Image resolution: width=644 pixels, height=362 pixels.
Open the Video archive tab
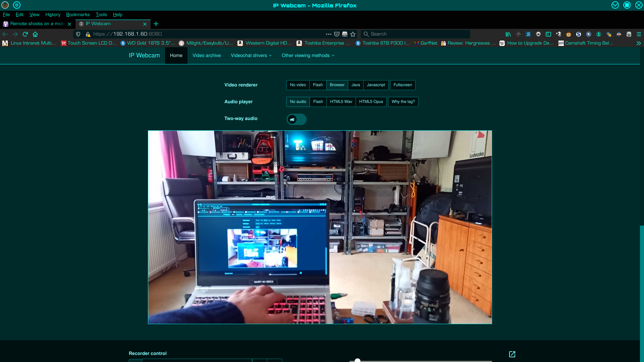pos(206,55)
